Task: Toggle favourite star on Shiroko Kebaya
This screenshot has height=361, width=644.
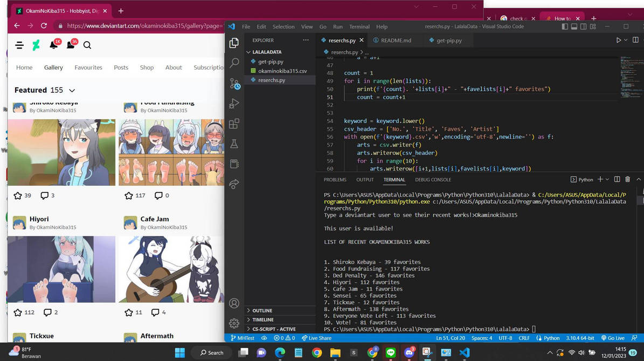Action: tap(18, 195)
